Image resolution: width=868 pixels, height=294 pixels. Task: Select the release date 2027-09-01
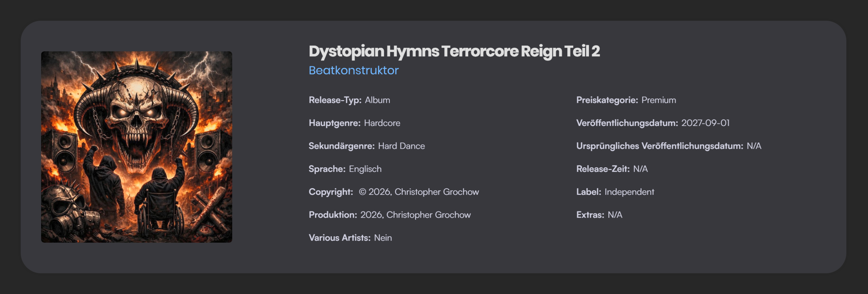pos(705,123)
